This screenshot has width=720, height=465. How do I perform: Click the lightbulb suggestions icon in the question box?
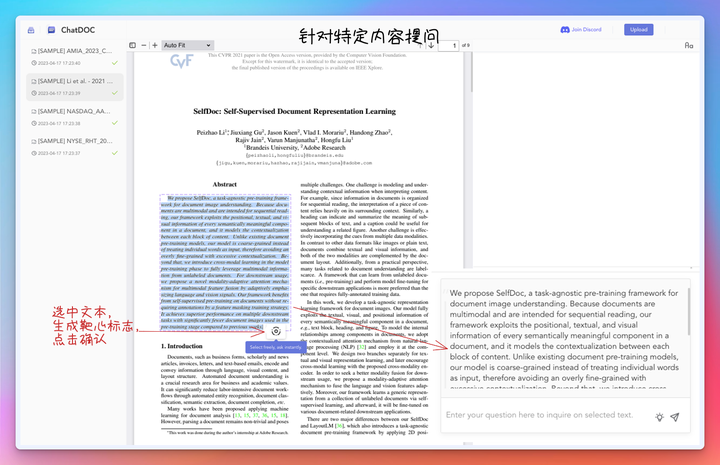pos(659,417)
